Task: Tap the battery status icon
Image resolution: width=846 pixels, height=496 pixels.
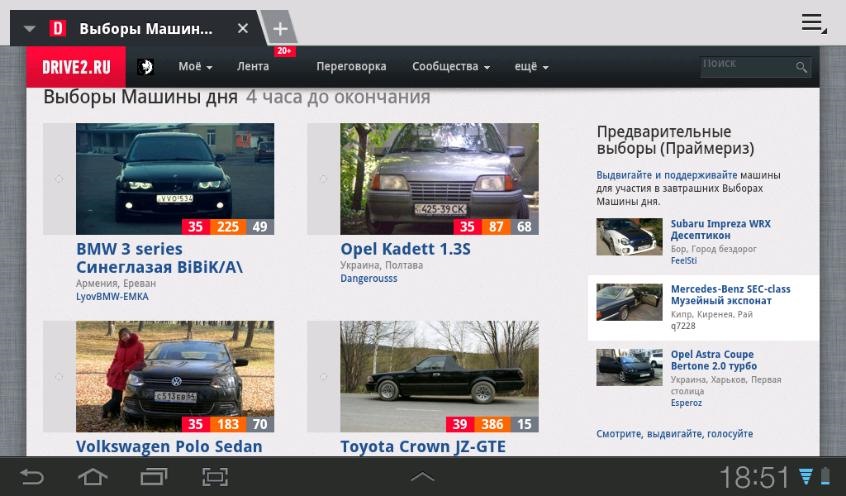Action: 825,476
